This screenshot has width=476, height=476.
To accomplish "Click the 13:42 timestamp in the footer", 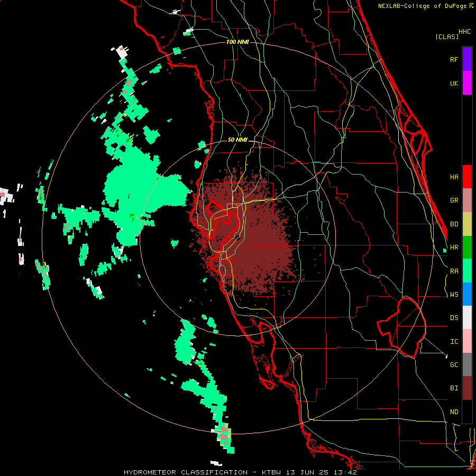I will click(345, 472).
